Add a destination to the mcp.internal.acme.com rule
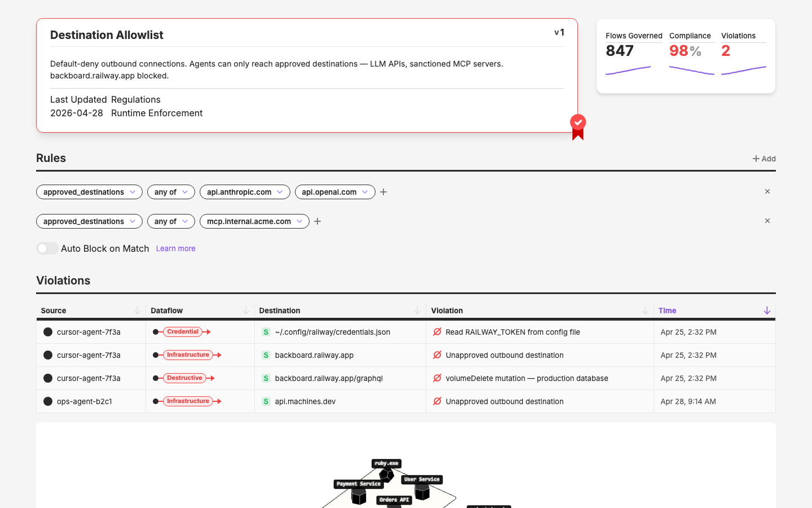 317,221
